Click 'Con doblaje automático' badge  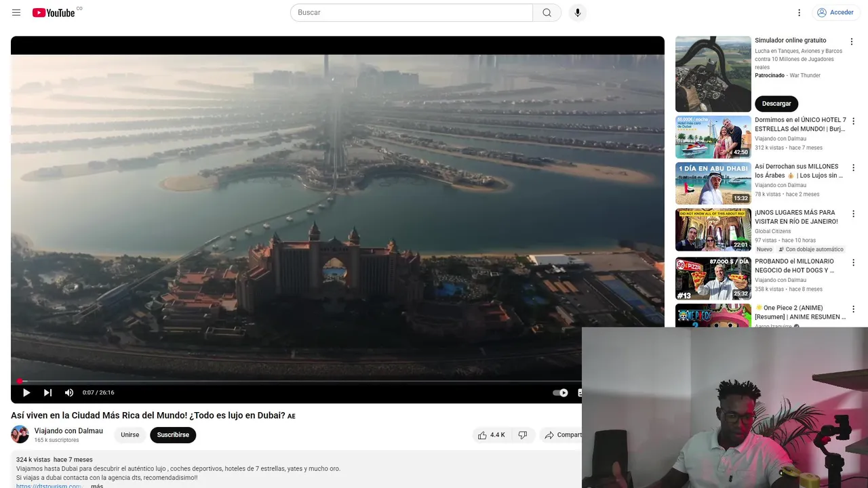click(x=811, y=249)
